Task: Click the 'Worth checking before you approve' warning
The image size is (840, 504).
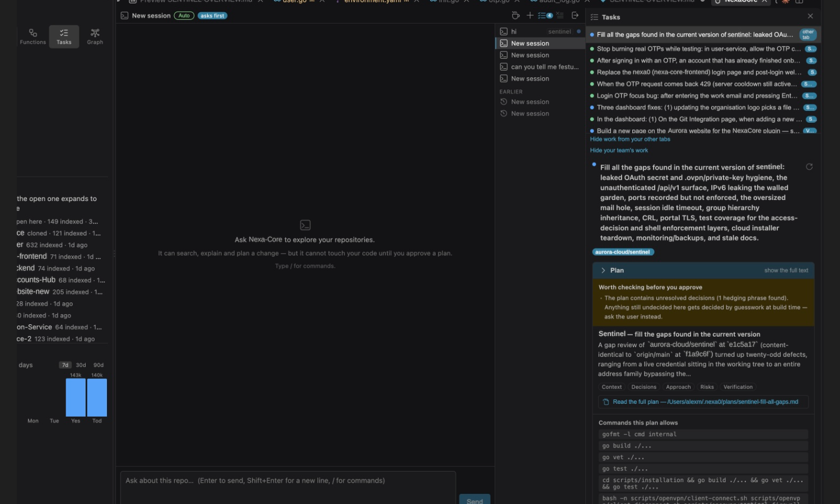Action: coord(703,302)
